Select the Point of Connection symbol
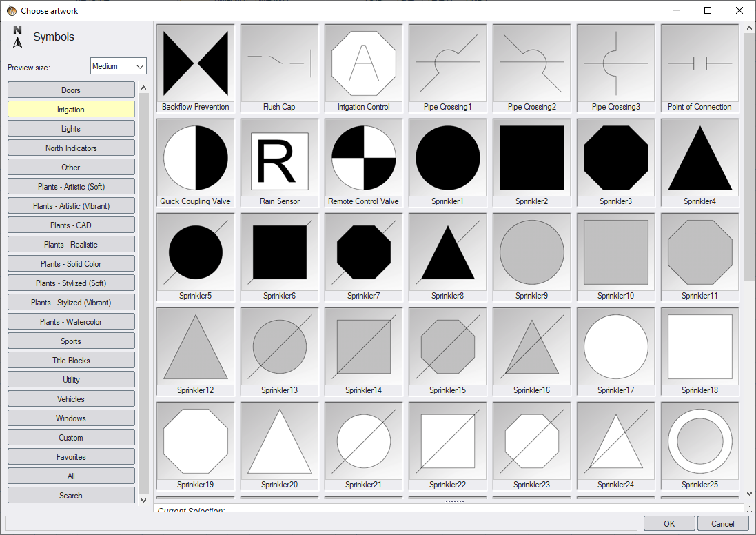The height and width of the screenshot is (535, 756). click(699, 68)
